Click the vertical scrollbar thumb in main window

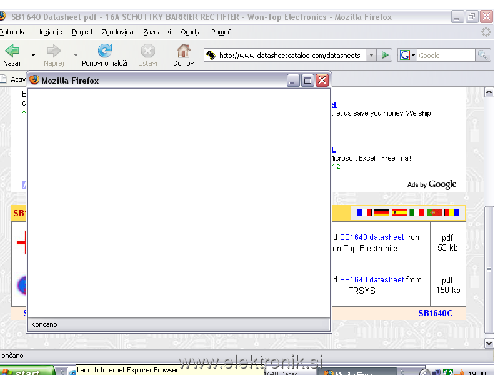coord(489,269)
